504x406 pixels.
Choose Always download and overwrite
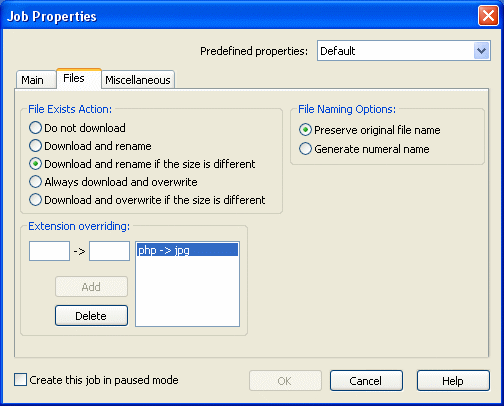click(113, 182)
